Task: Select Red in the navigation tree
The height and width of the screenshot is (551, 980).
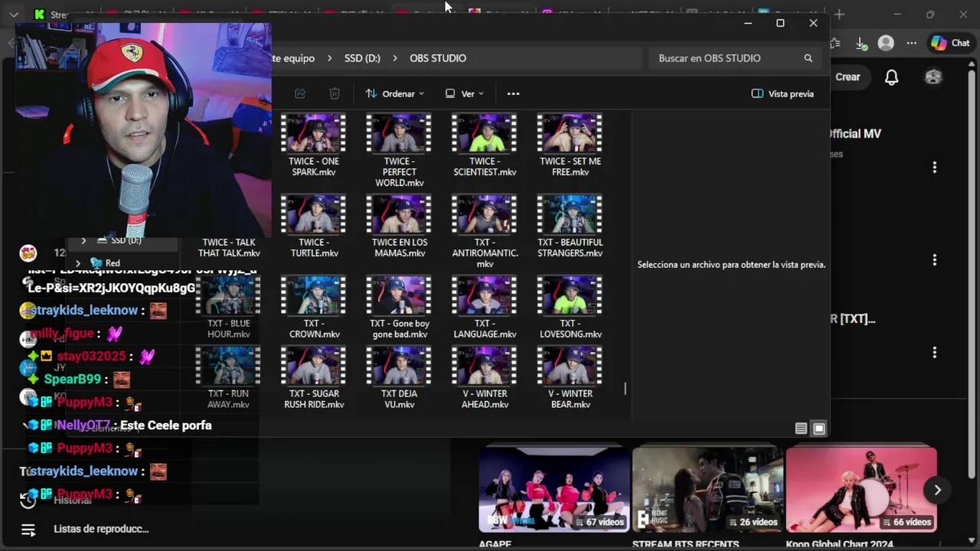Action: [113, 262]
